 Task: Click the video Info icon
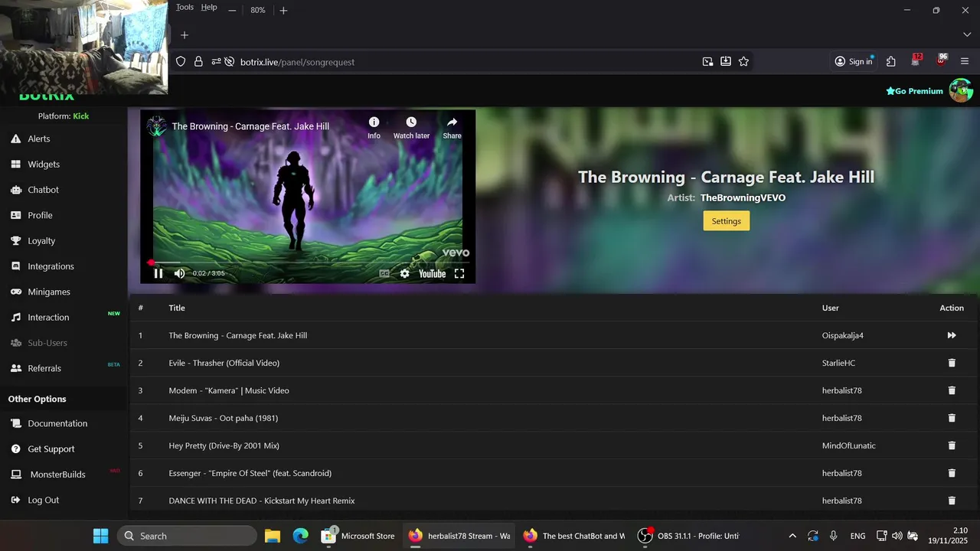tap(374, 127)
